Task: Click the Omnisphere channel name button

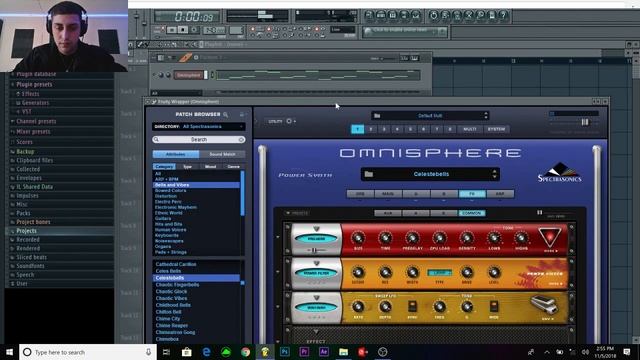Action: pyautogui.click(x=189, y=75)
